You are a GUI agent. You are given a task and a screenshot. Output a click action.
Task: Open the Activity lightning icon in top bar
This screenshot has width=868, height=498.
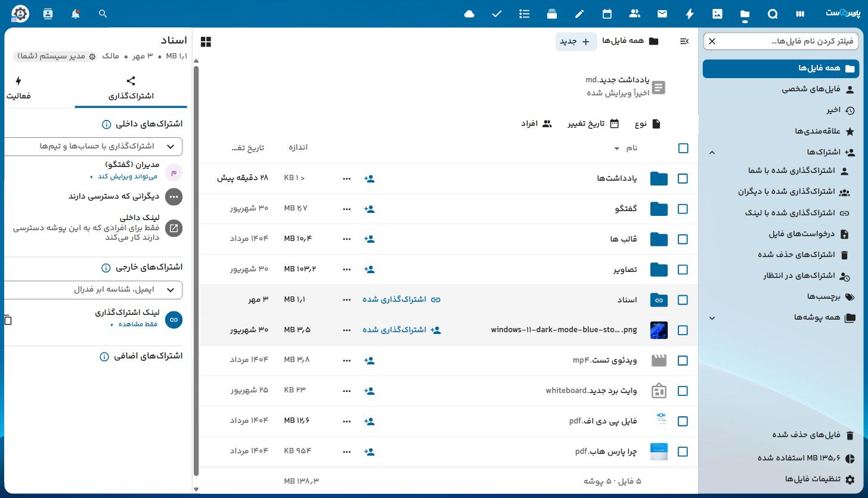690,14
